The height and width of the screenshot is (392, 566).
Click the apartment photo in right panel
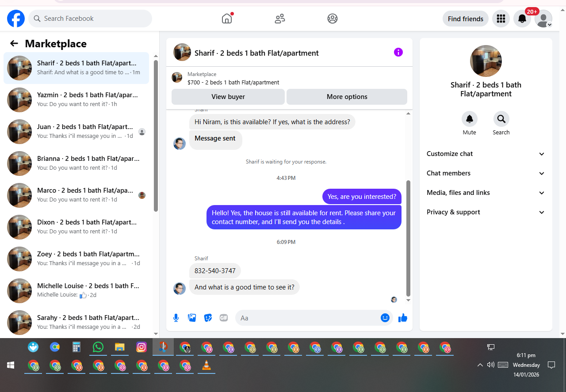[486, 61]
